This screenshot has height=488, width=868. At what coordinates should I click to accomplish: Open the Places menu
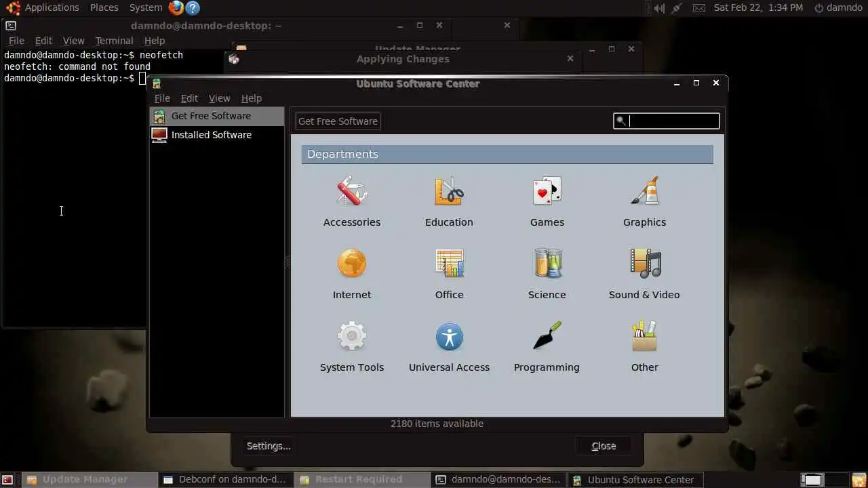[x=104, y=7]
